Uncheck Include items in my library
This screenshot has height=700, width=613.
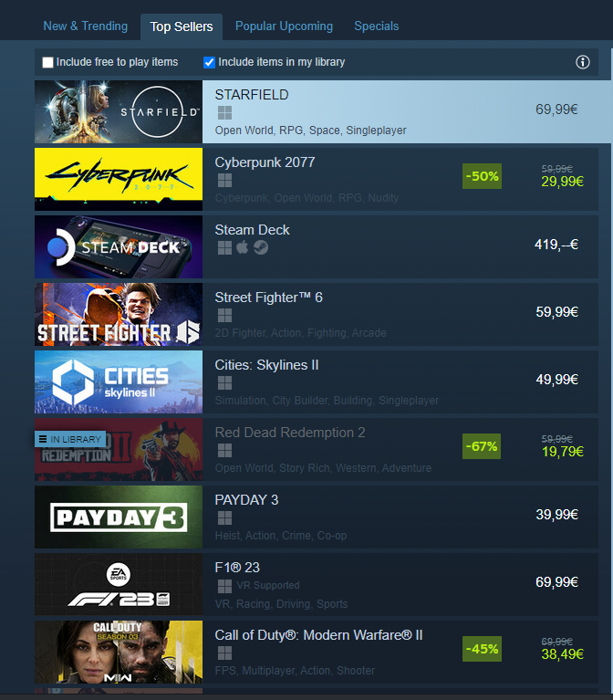209,62
